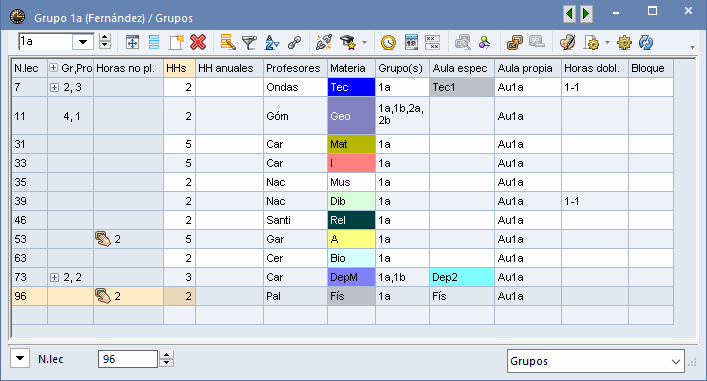The height and width of the screenshot is (381, 707).
Task: Select the blue Tec subject cell
Action: tap(351, 87)
